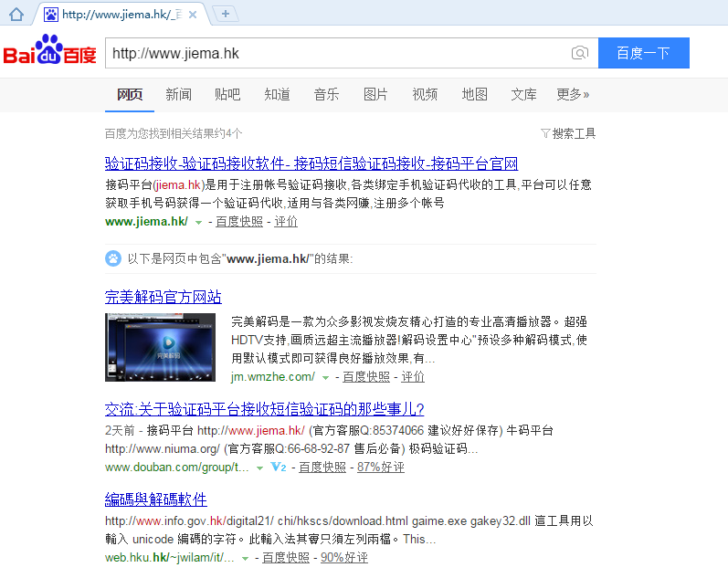728x578 pixels.
Task: Click the 87%好评 rating link
Action: tap(381, 467)
